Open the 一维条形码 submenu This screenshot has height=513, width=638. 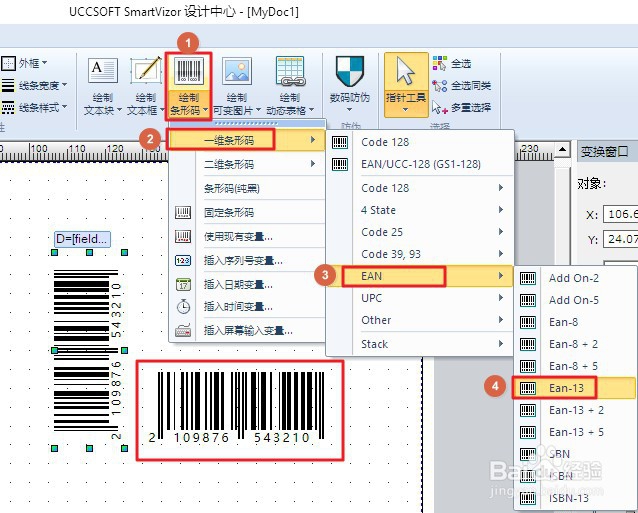point(247,140)
